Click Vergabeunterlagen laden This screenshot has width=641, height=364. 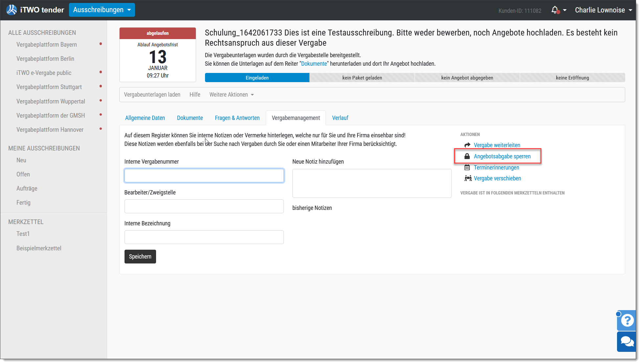152,95
